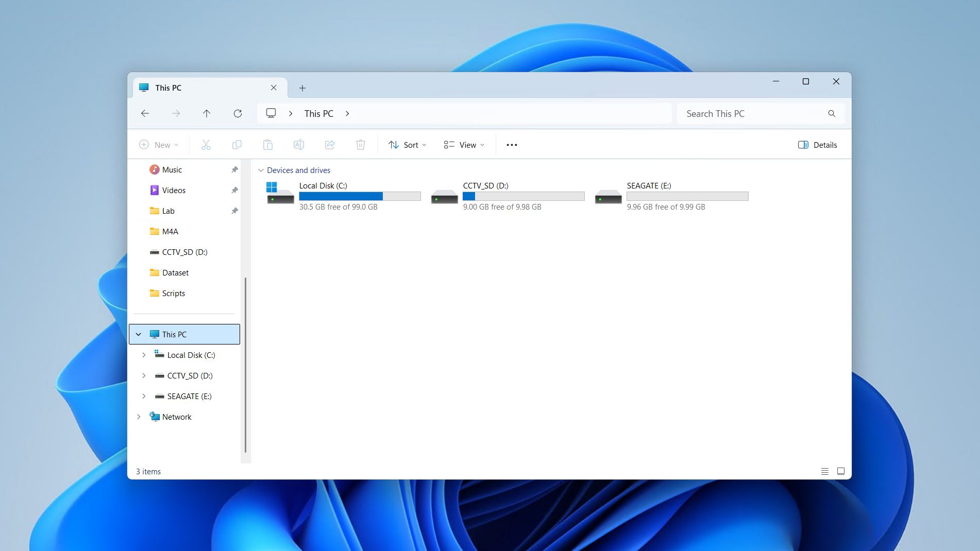Open the New dropdown menu
980x551 pixels.
click(159, 145)
